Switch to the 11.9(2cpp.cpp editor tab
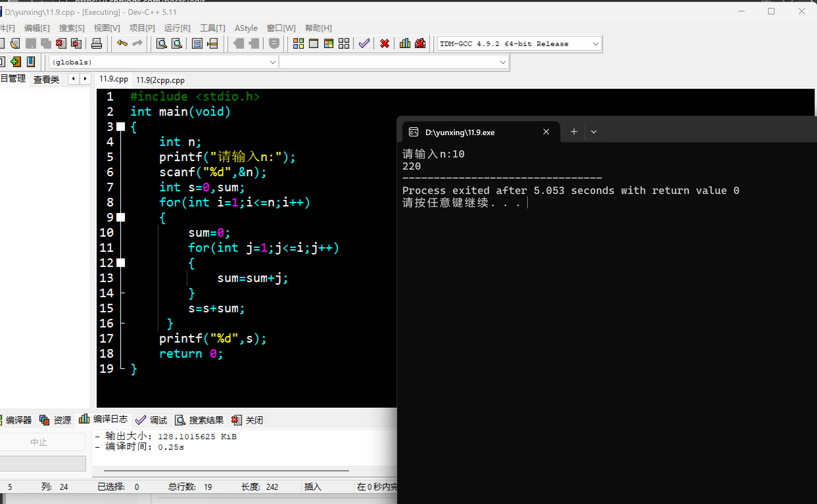817x504 pixels. (160, 80)
